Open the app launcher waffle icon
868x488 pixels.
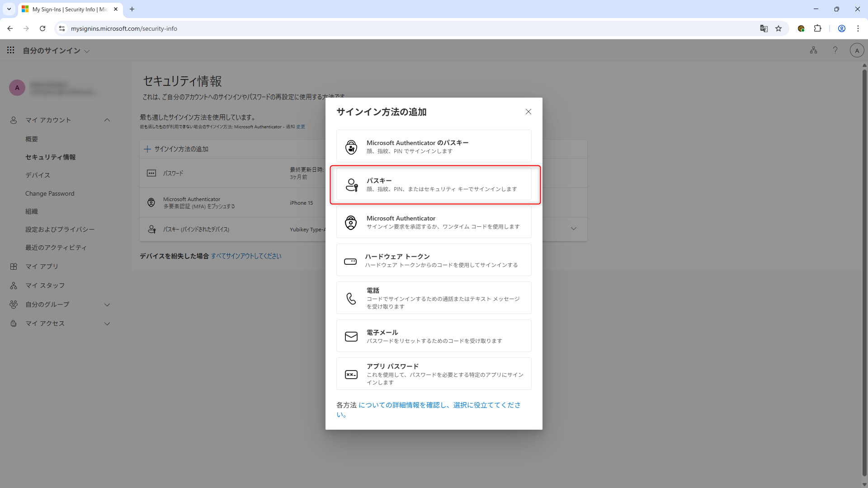click(x=11, y=50)
